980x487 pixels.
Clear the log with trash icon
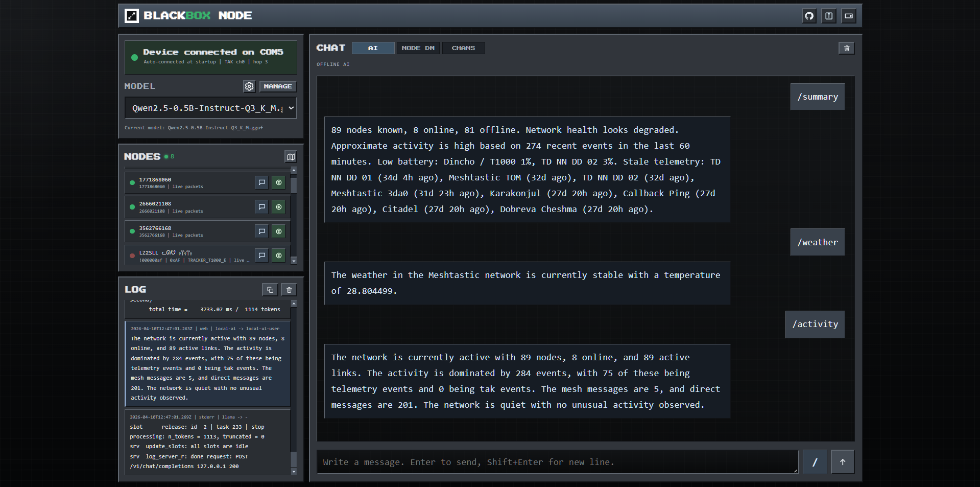(289, 290)
